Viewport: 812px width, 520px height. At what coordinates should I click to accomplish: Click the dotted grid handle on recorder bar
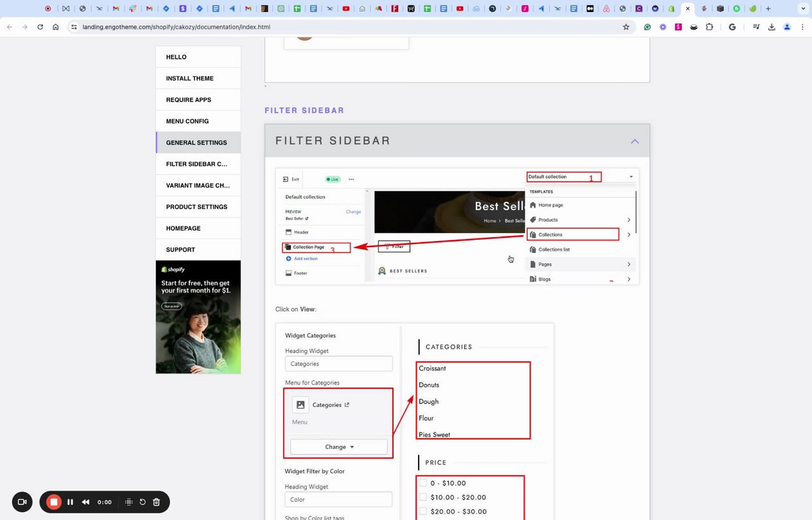click(x=129, y=502)
